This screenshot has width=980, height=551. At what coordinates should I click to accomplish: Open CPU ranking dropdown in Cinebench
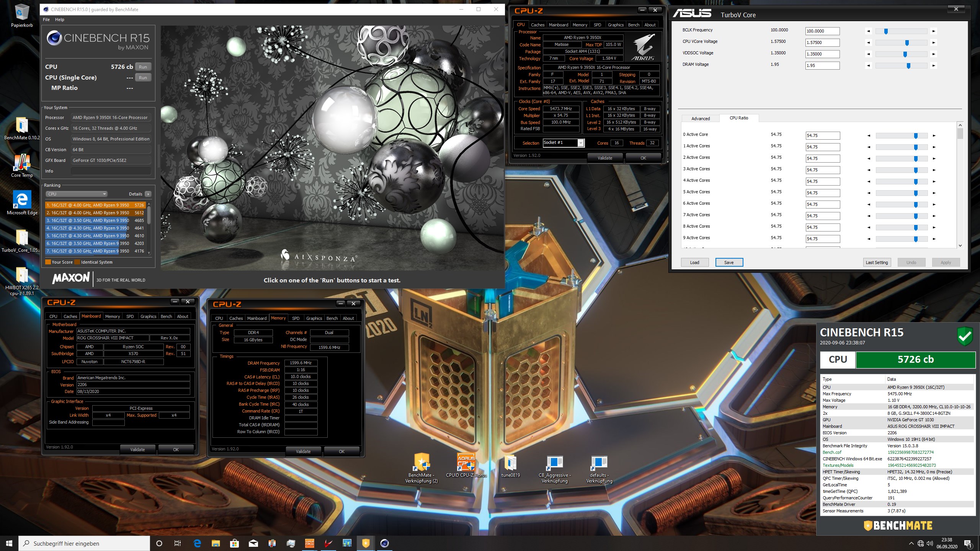[77, 194]
